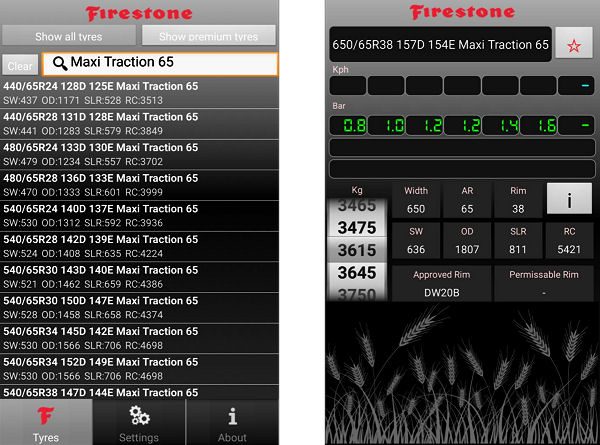
Task: Select 540/65R24 140D 137E tyre row
Action: [139, 216]
